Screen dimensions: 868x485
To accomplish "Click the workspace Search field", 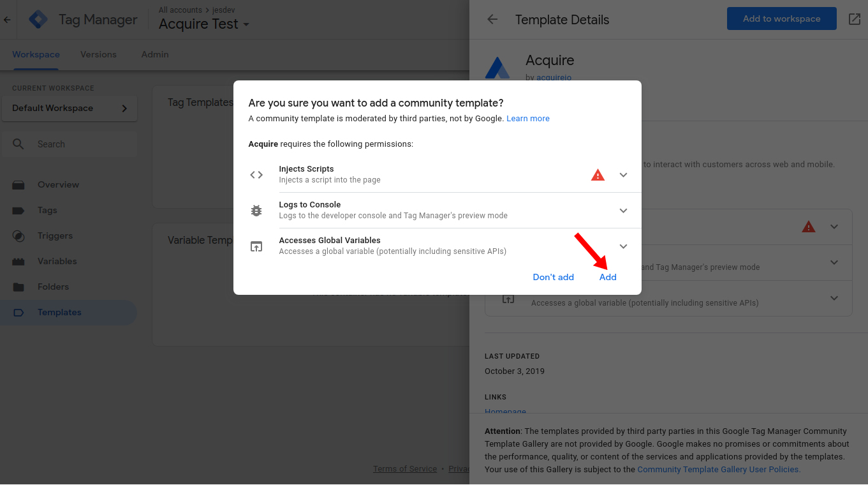I will [x=69, y=144].
